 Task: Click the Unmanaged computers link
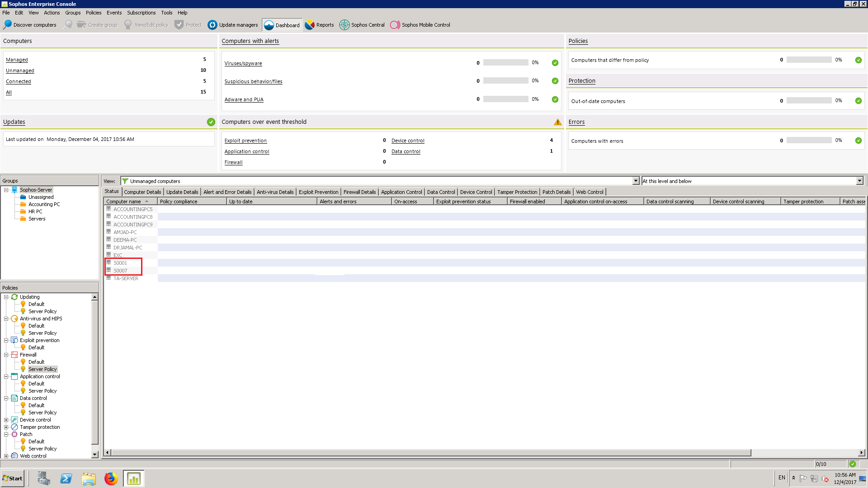pos(20,70)
